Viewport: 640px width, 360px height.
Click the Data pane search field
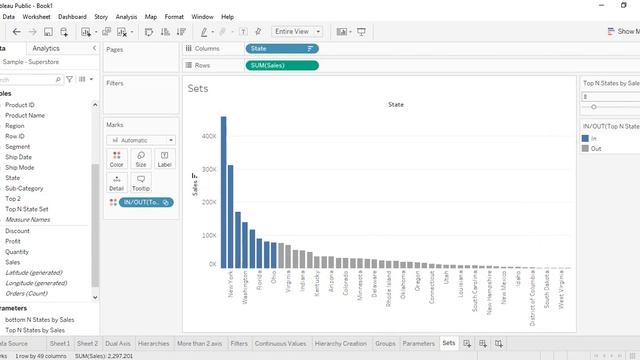(31, 79)
